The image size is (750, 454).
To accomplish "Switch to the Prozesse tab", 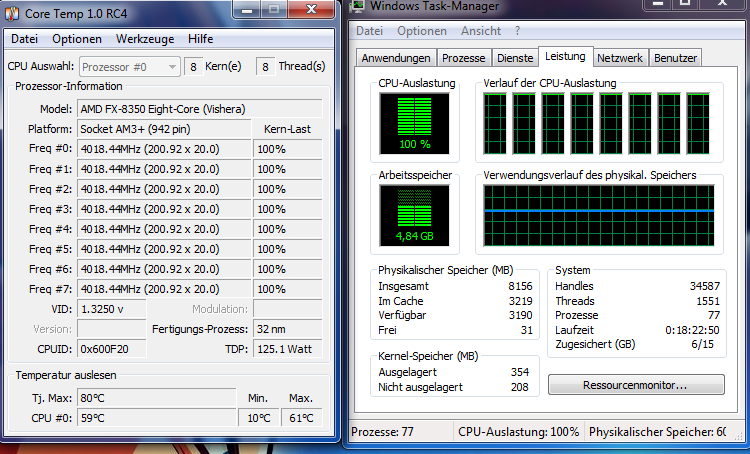I will coord(463,58).
